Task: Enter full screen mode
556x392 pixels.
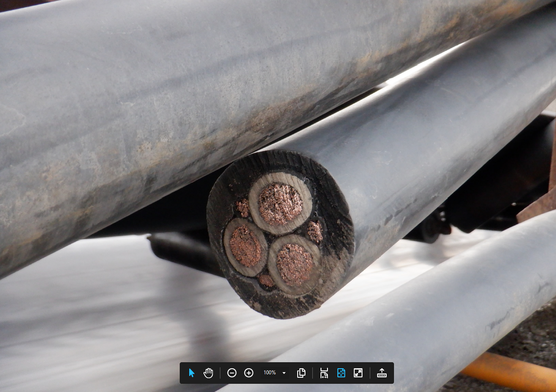Action: coord(358,373)
